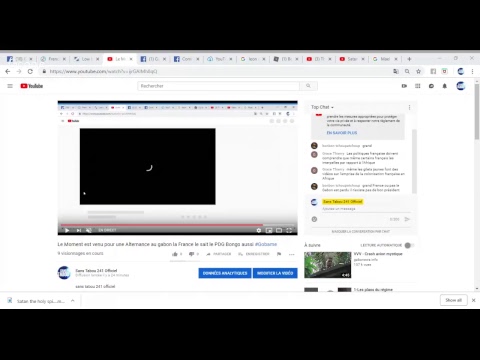The width and height of the screenshot is (480, 360).
Task: Click the chat message input field
Action: click(x=366, y=209)
